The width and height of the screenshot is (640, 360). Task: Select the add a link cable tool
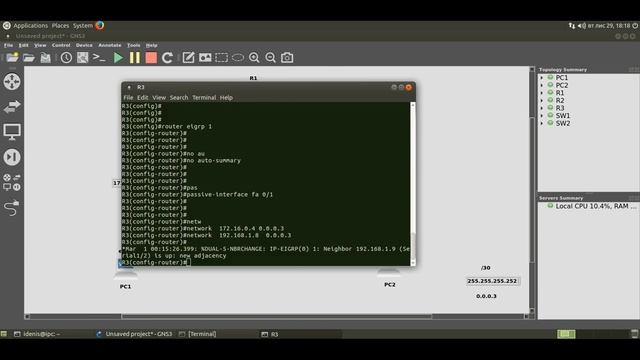click(12, 208)
